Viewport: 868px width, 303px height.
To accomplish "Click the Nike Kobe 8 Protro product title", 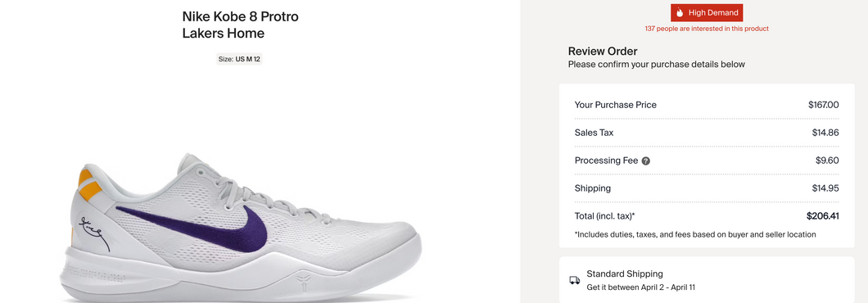I will [240, 25].
